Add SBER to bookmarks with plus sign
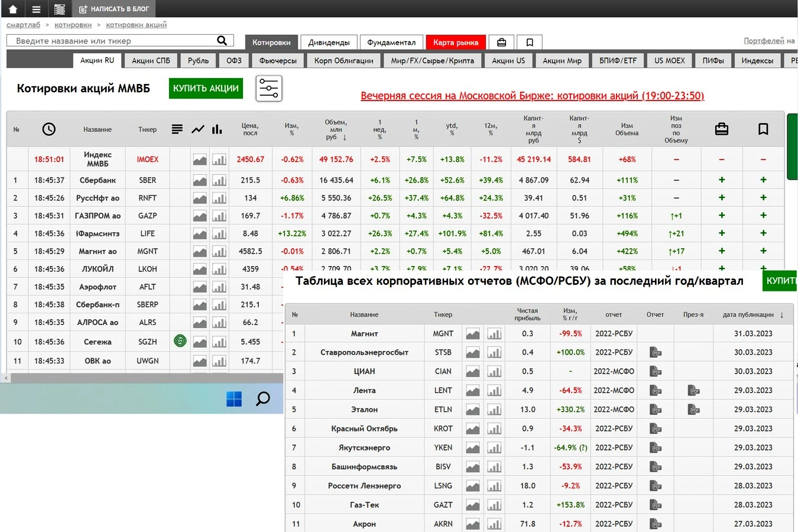Viewport: 798px width, 532px height. click(x=763, y=180)
